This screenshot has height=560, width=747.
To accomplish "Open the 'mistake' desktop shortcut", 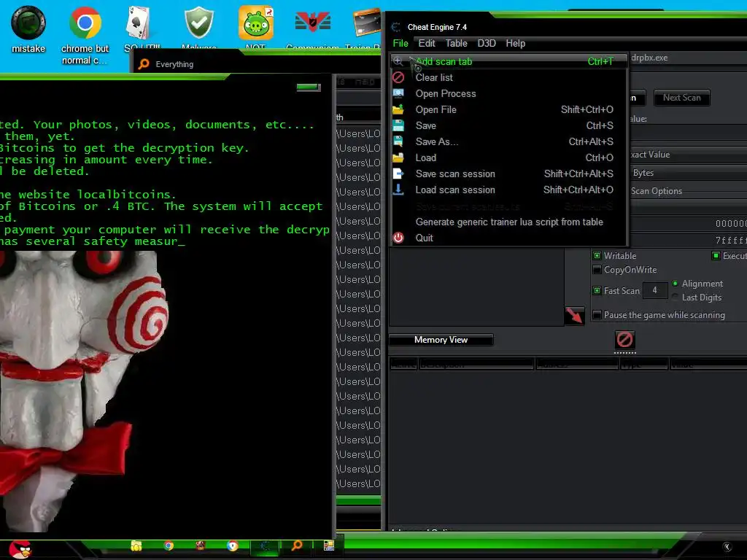I will 28,28.
